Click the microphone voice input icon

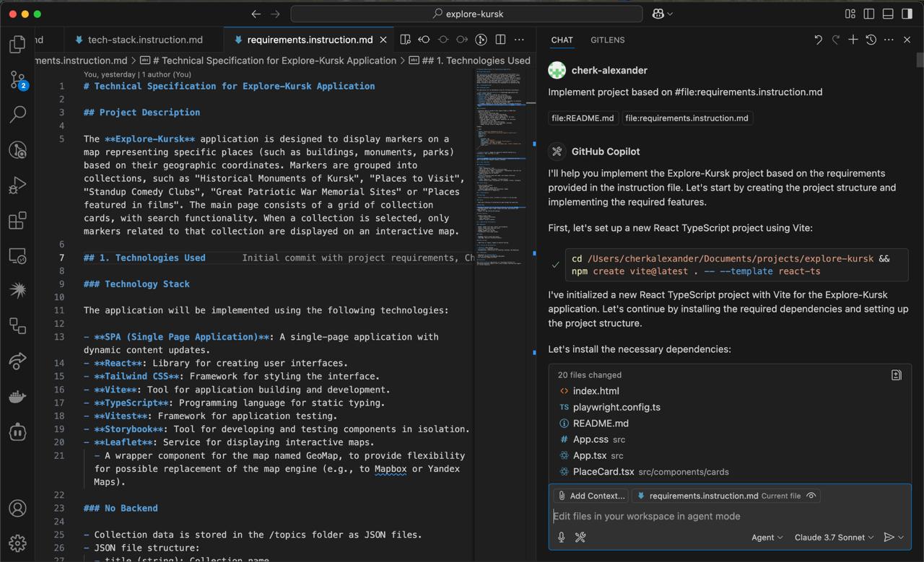pos(561,537)
